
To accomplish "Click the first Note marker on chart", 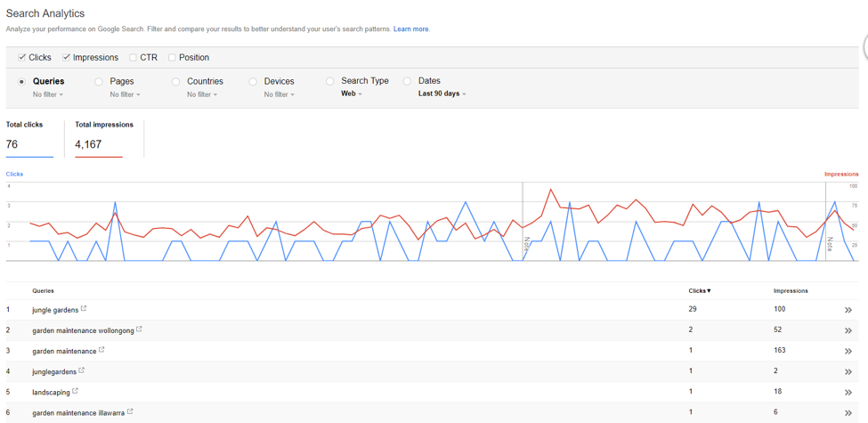I will click(526, 245).
